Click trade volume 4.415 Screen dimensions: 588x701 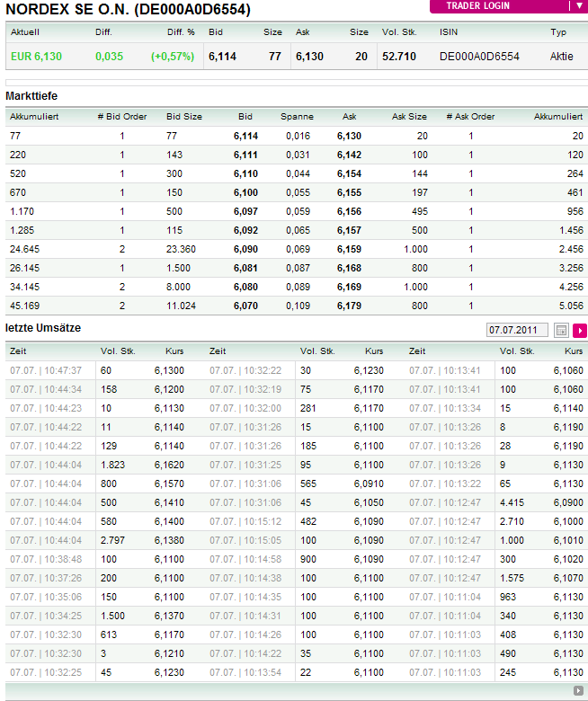(512, 503)
